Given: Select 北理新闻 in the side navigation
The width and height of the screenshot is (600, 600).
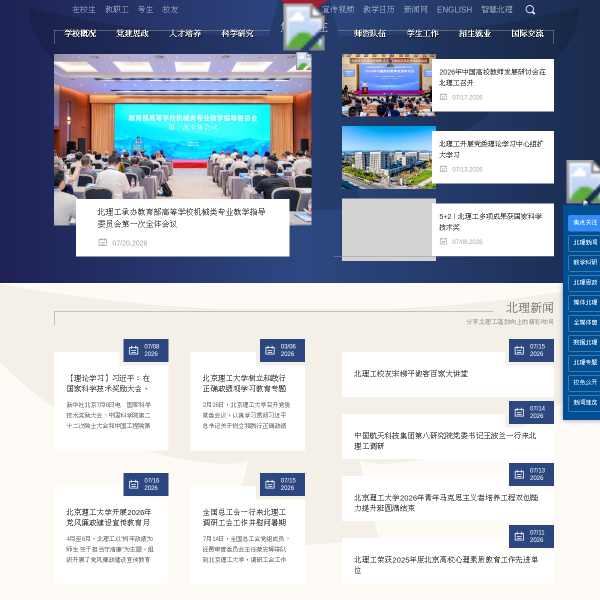Looking at the screenshot, I should (584, 242).
